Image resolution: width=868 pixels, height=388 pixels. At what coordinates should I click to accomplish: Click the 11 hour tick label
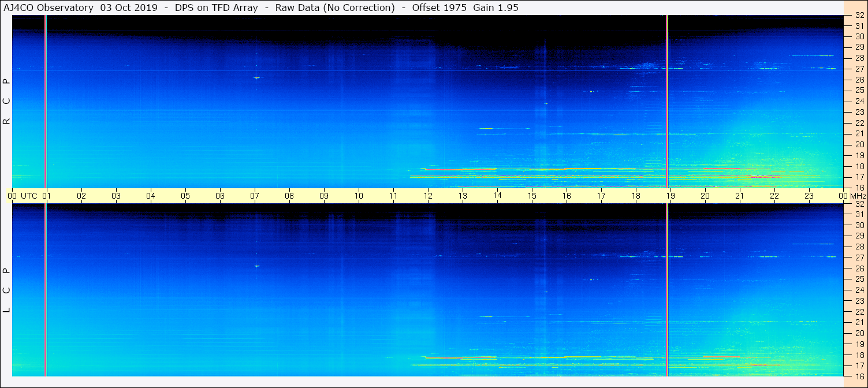393,196
